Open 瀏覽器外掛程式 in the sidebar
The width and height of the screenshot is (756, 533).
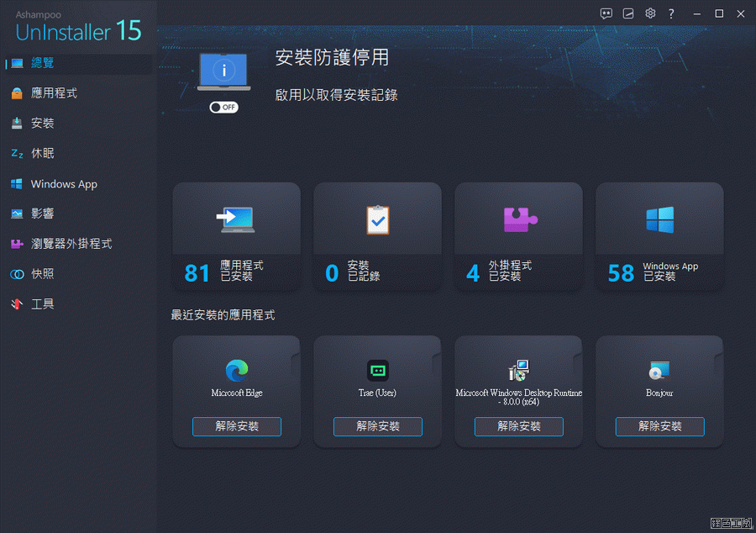71,244
